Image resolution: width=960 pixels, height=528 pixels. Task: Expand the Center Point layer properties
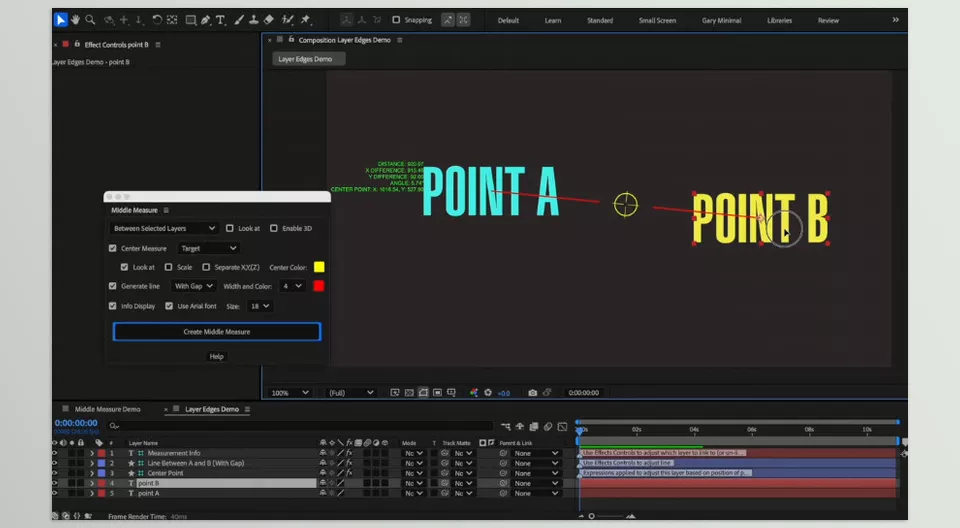point(92,473)
